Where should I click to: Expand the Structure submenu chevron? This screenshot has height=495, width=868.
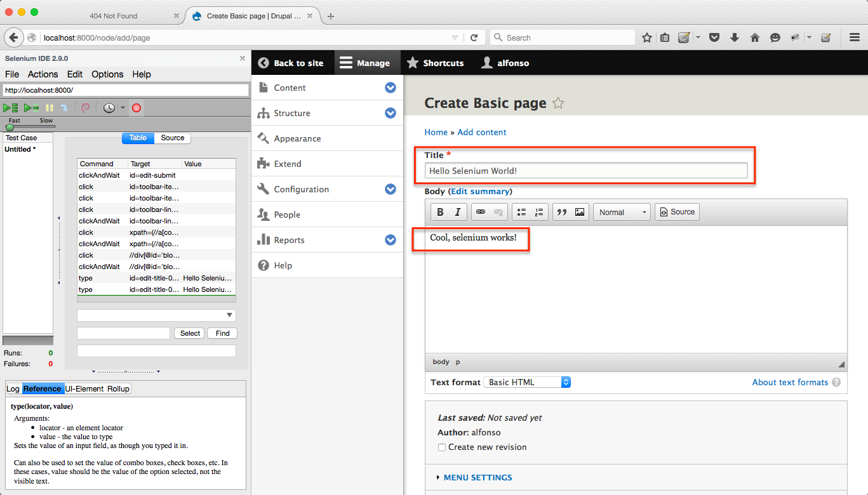pyautogui.click(x=391, y=113)
